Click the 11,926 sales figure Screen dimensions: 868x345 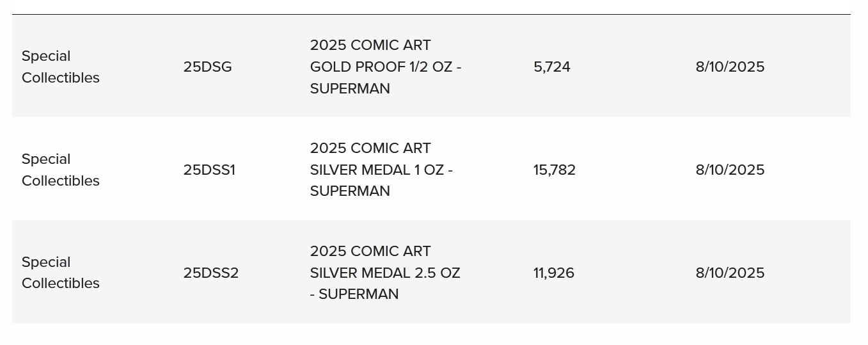click(x=554, y=273)
